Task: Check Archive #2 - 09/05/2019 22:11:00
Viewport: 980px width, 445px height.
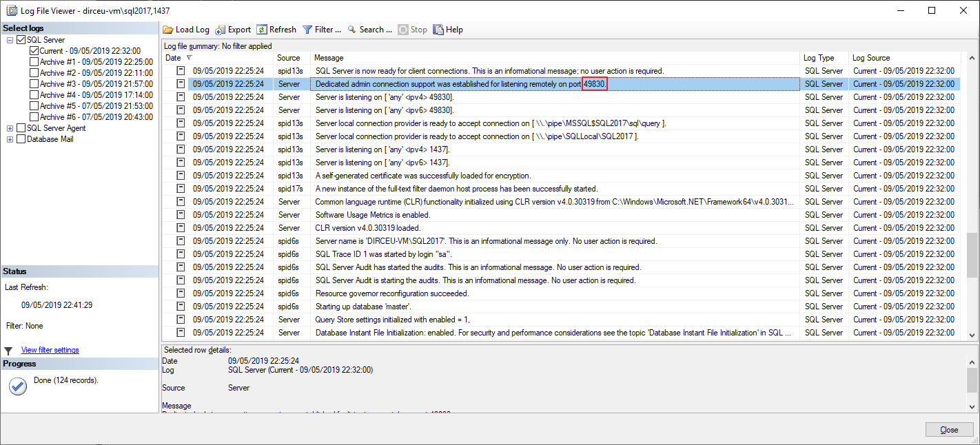Action: [x=34, y=73]
